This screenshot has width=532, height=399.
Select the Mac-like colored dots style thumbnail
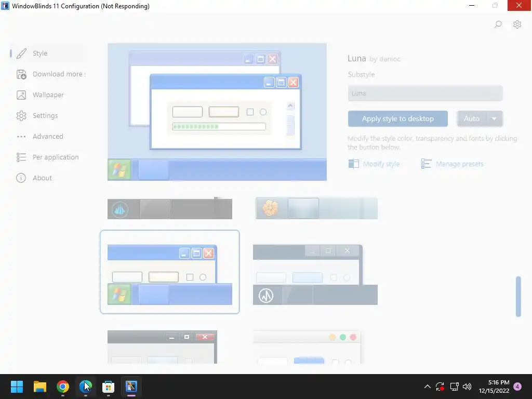click(307, 347)
